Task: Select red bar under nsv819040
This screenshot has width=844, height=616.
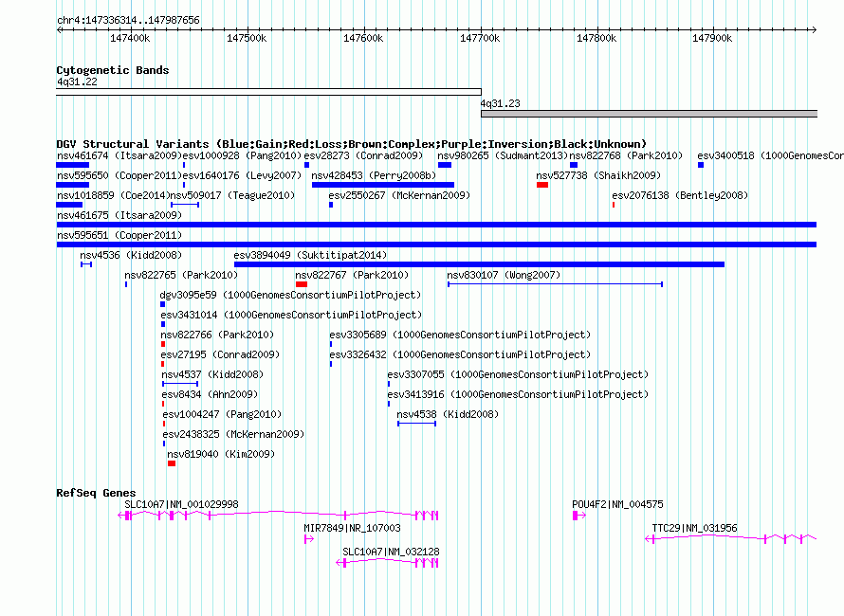Action: (x=172, y=463)
